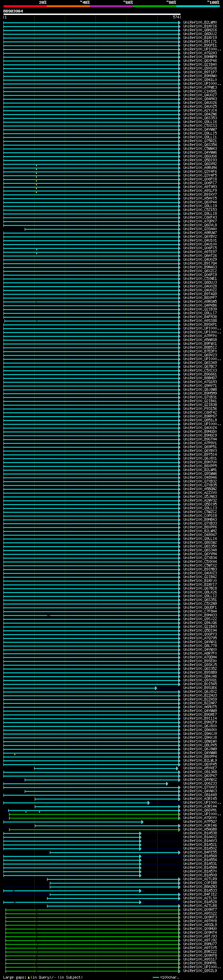This screenshot has width=223, height=980.
Task: Click the yellow large-gap triangle in the legend
Action: point(29,977)
